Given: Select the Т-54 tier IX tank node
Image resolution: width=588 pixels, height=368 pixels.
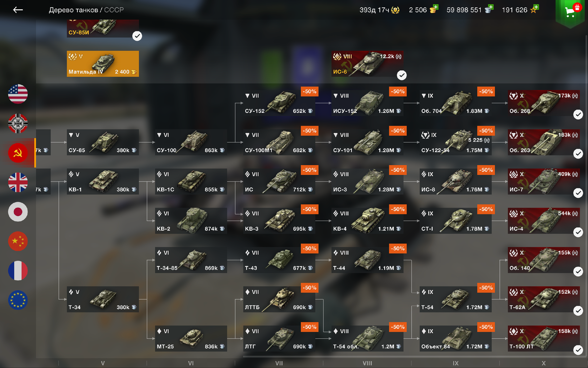Looking at the screenshot, I should point(456,299).
